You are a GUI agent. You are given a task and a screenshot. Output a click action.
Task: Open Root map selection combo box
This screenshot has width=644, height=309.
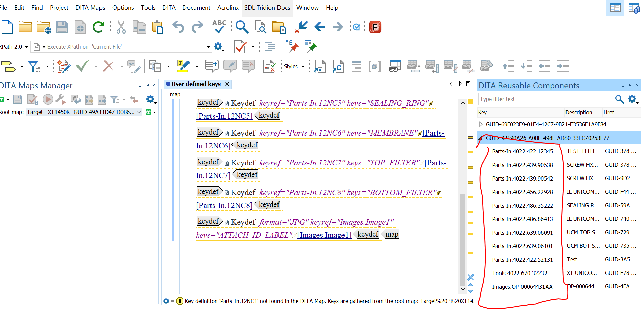coord(84,112)
